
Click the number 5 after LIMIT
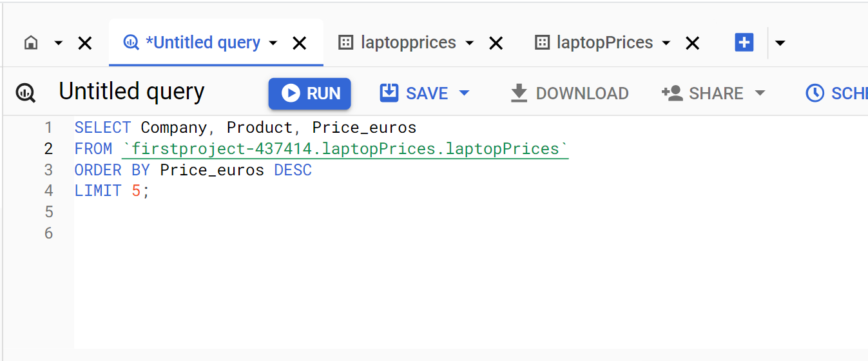(136, 191)
